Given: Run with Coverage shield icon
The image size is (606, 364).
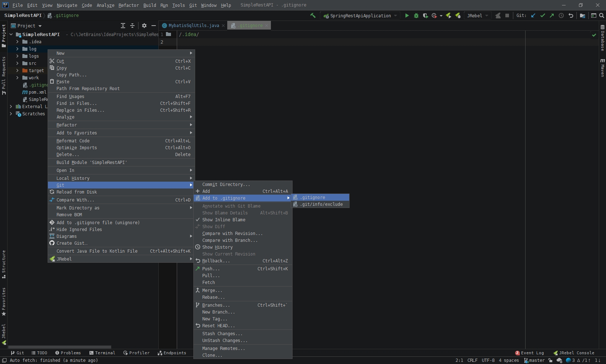Looking at the screenshot, I should click(x=425, y=15).
